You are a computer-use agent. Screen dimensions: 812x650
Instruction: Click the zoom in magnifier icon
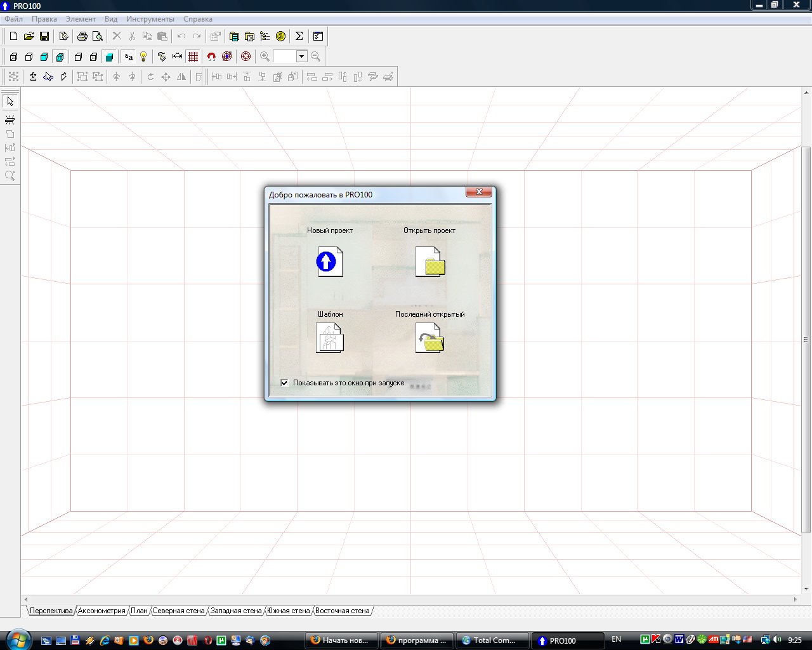265,56
